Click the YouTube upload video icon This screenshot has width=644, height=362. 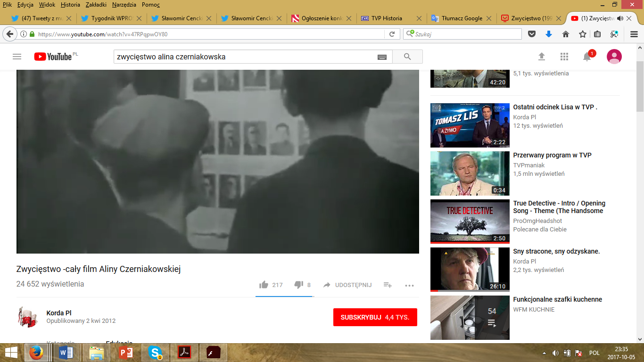coord(542,57)
